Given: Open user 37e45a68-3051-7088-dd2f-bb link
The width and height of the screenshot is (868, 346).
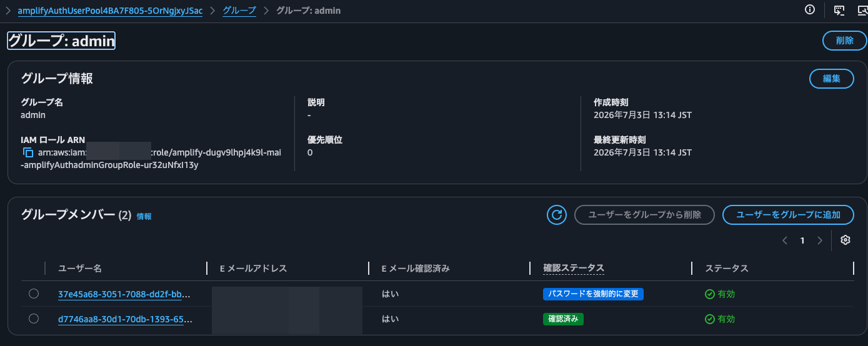Looking at the screenshot, I should click(124, 294).
